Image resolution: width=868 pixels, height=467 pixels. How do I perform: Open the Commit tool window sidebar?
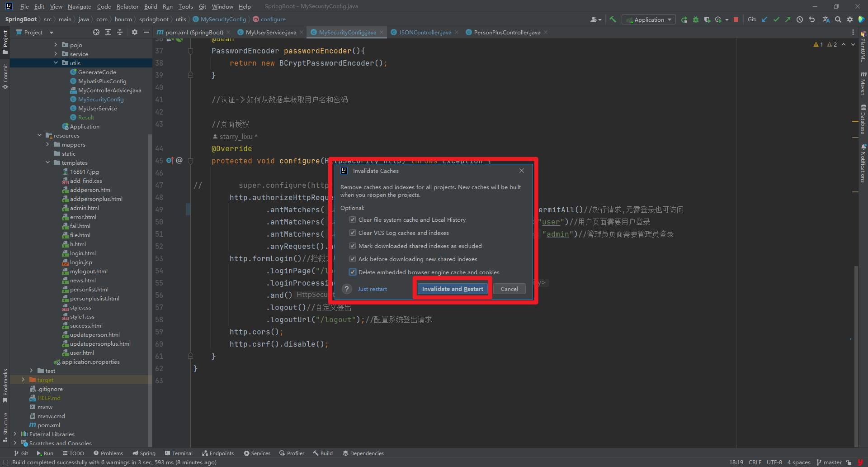[x=5, y=76]
